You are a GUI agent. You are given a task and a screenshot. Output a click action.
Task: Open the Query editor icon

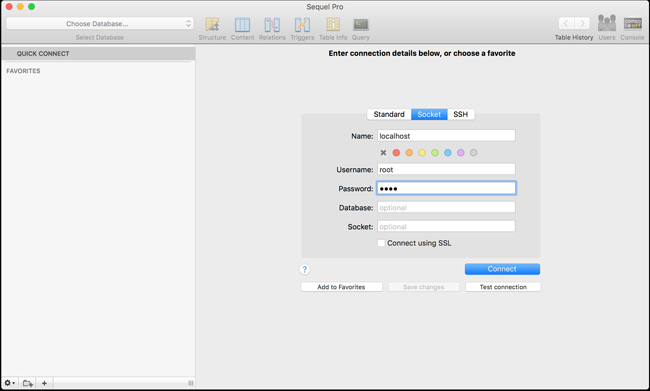(361, 25)
